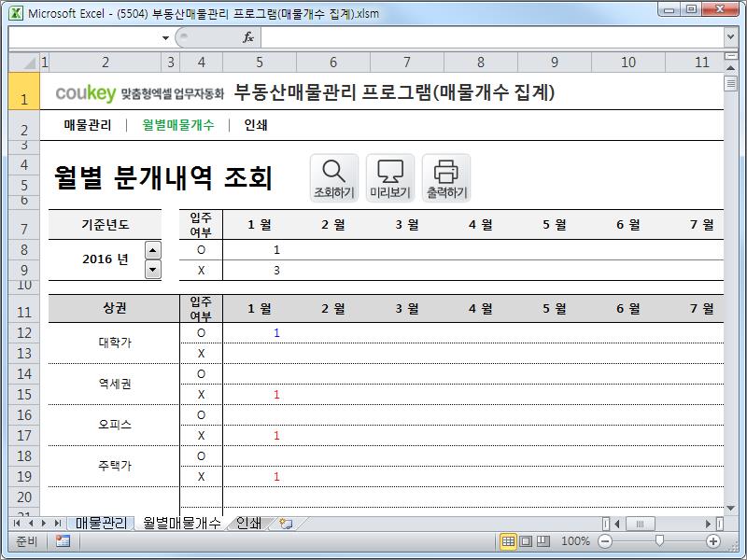The width and height of the screenshot is (747, 560).
Task: Click zoom in plus button
Action: [x=713, y=541]
